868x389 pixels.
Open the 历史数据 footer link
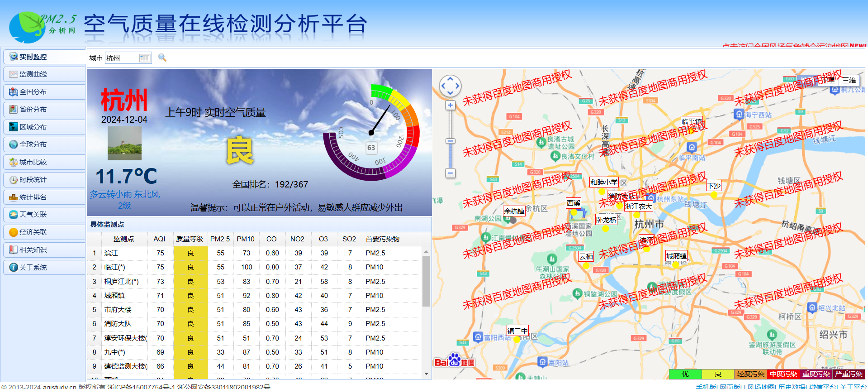pyautogui.click(x=792, y=386)
